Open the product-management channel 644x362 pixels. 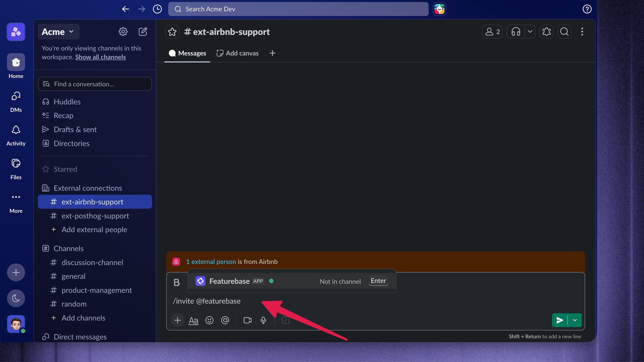95,290
